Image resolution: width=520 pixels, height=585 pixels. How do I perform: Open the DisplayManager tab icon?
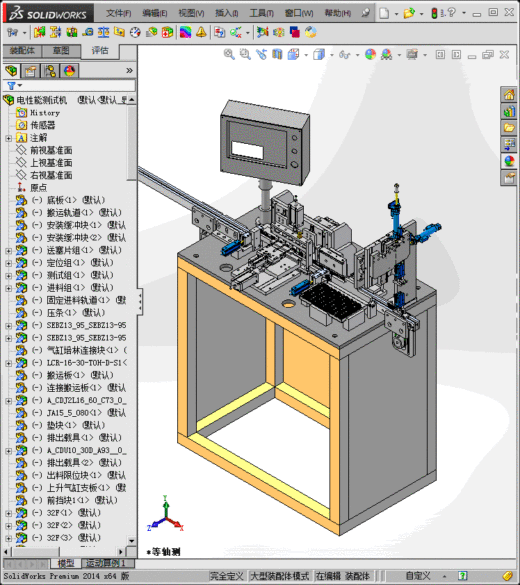click(69, 71)
